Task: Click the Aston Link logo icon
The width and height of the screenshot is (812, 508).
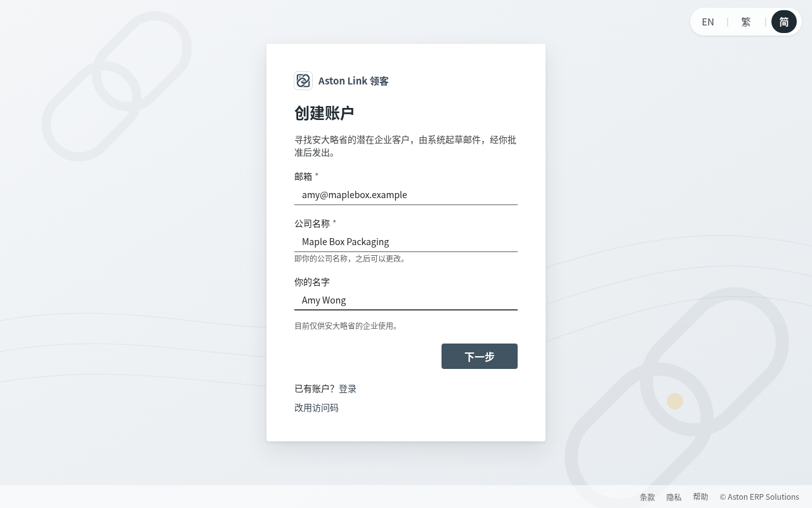Action: [x=303, y=81]
